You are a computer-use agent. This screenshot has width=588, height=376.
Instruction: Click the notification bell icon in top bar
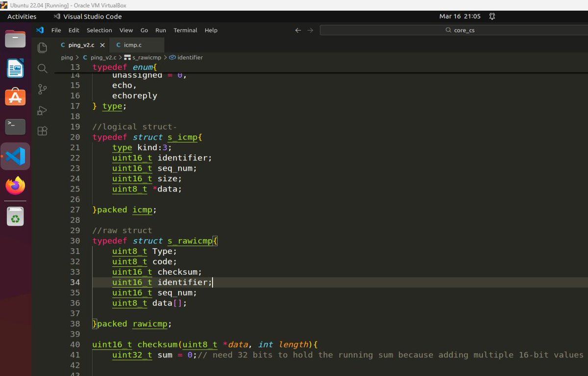pyautogui.click(x=492, y=16)
